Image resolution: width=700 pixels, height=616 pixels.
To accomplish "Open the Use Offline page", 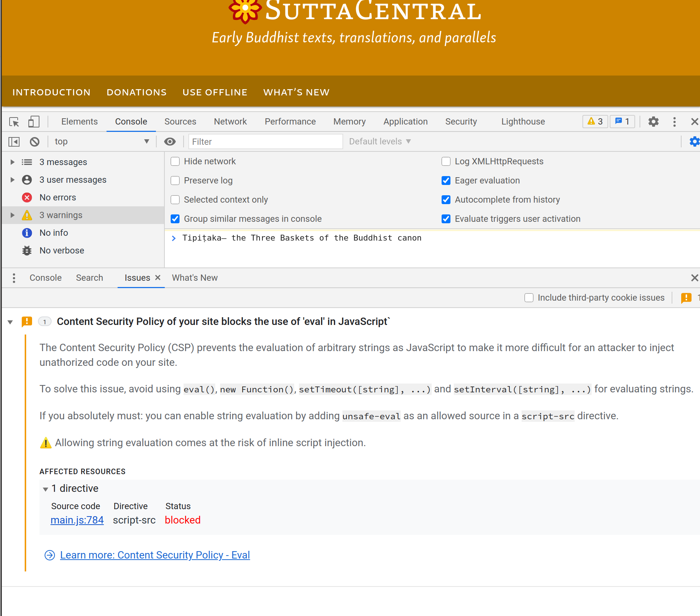I will (215, 92).
